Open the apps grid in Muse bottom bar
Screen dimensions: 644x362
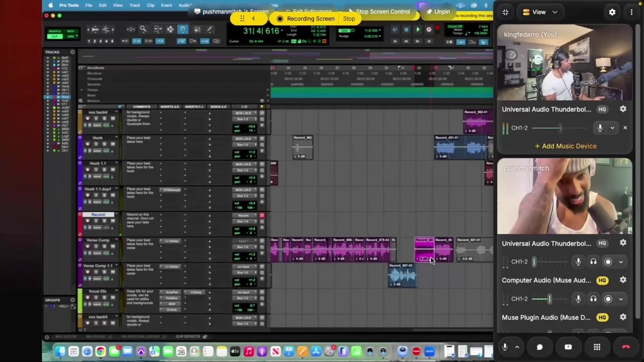click(597, 347)
